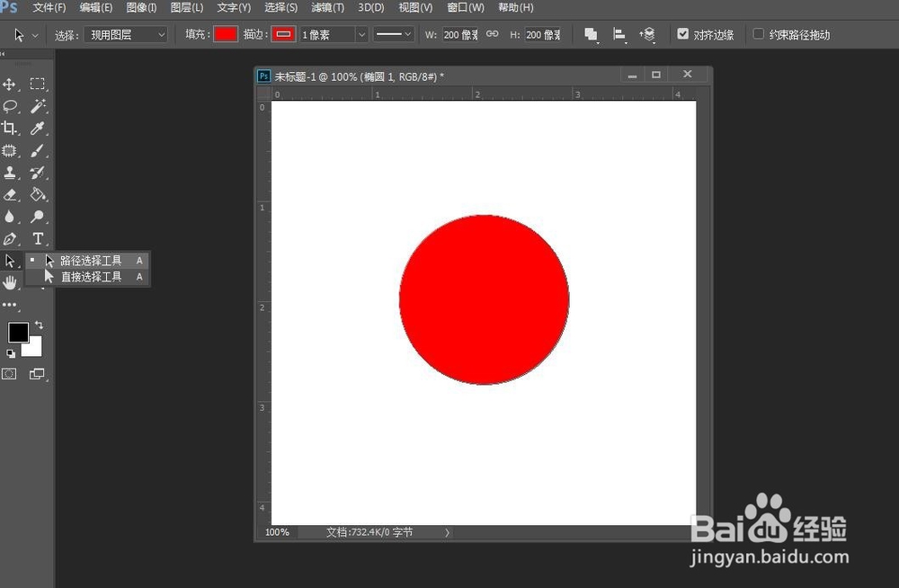Open the 选择(S) menu

280,7
